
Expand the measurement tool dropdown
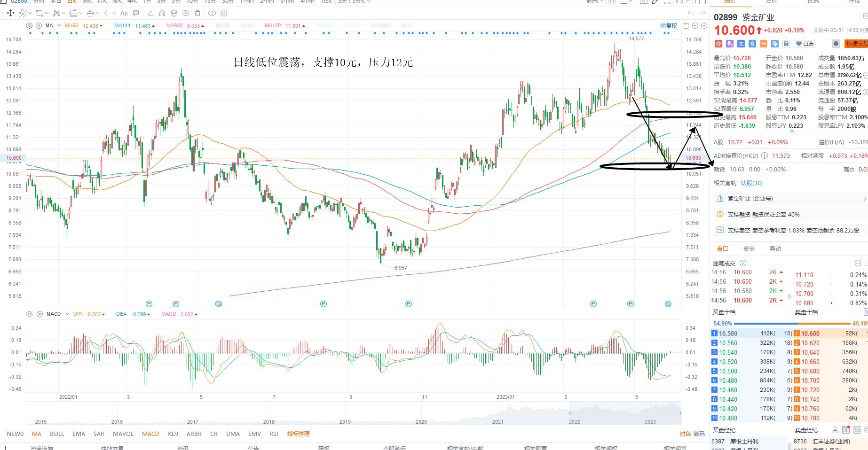coord(98,13)
